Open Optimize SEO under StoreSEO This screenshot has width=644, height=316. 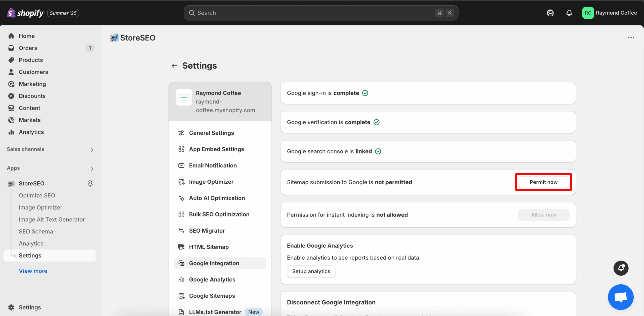coord(37,195)
